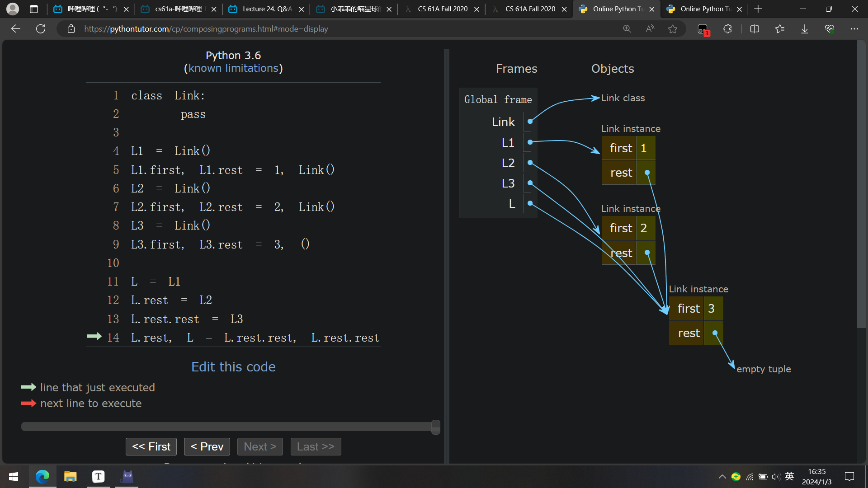Add page to favorites with star icon
The height and width of the screenshot is (488, 868).
point(673,29)
